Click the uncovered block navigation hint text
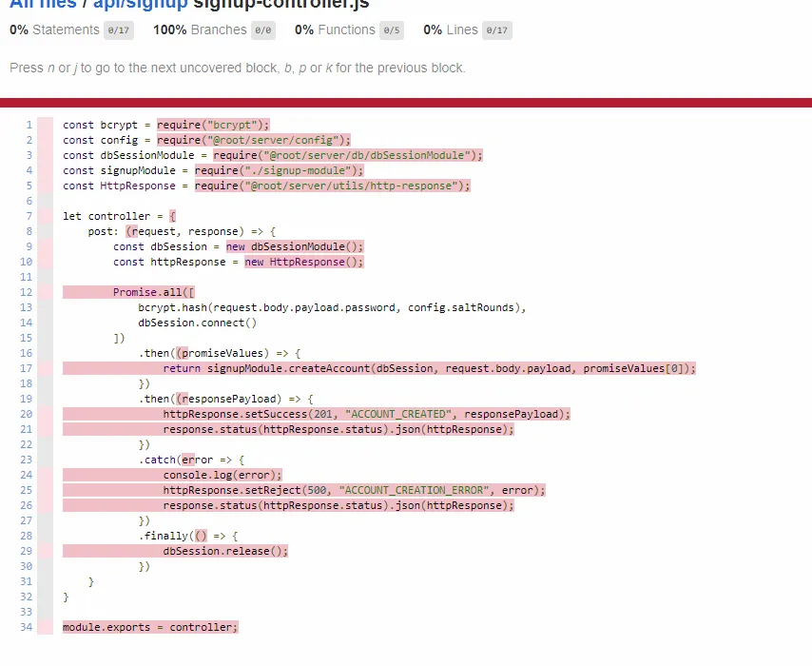The image size is (812, 666). [x=238, y=68]
